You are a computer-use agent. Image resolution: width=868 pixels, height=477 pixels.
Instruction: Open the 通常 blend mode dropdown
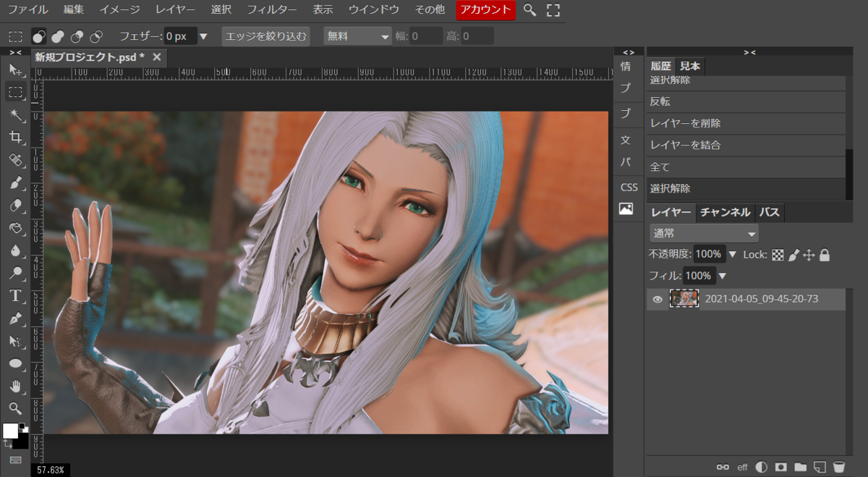(x=704, y=233)
